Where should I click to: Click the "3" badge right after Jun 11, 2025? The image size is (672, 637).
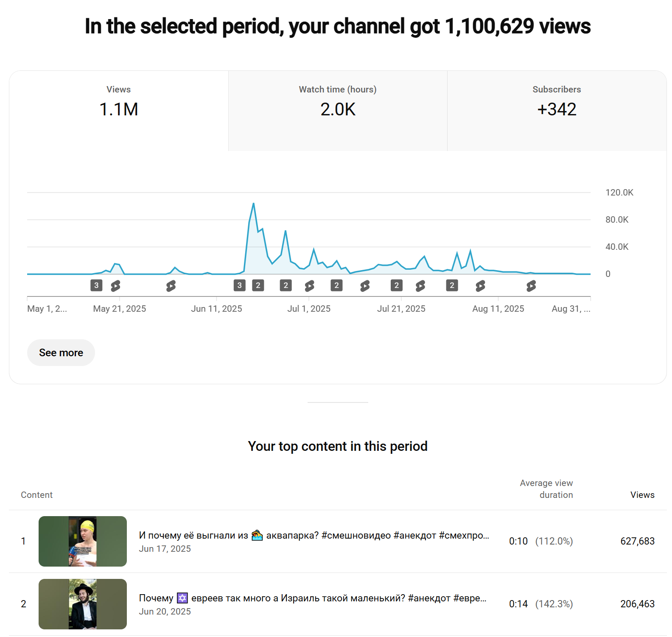240,285
